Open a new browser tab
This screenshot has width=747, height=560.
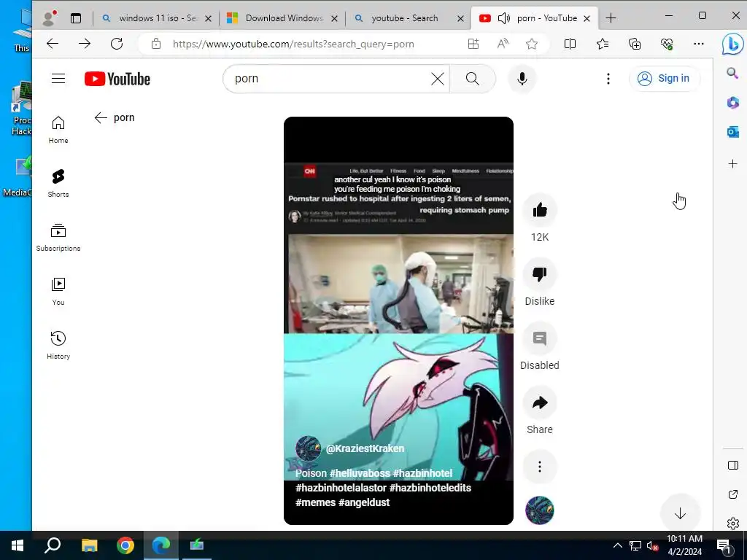click(611, 18)
